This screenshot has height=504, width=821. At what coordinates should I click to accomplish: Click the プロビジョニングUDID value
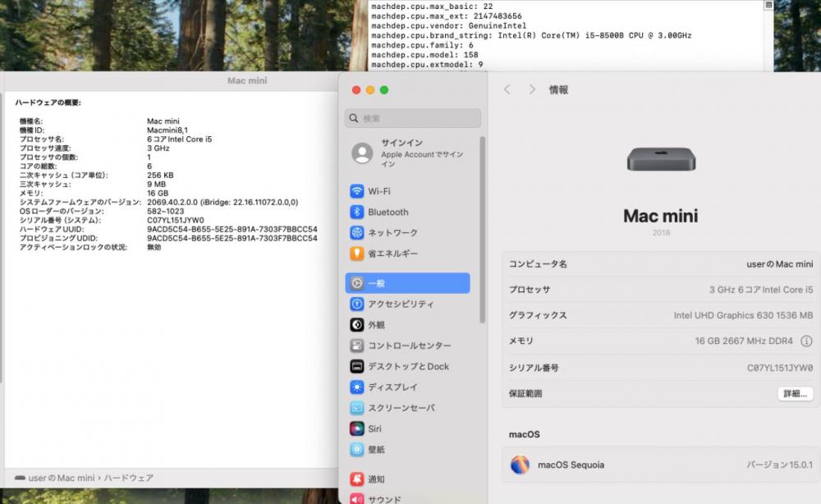(232, 238)
